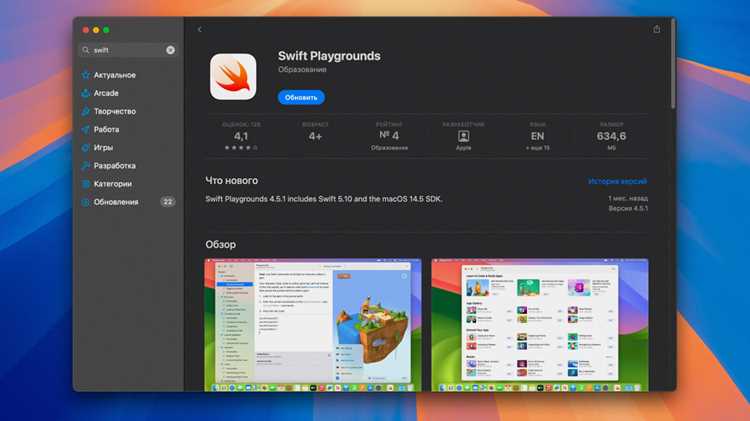Click the Swift Playgrounds 4.5.1 release note text
Viewport: 750px width, 421px height.
click(x=324, y=199)
